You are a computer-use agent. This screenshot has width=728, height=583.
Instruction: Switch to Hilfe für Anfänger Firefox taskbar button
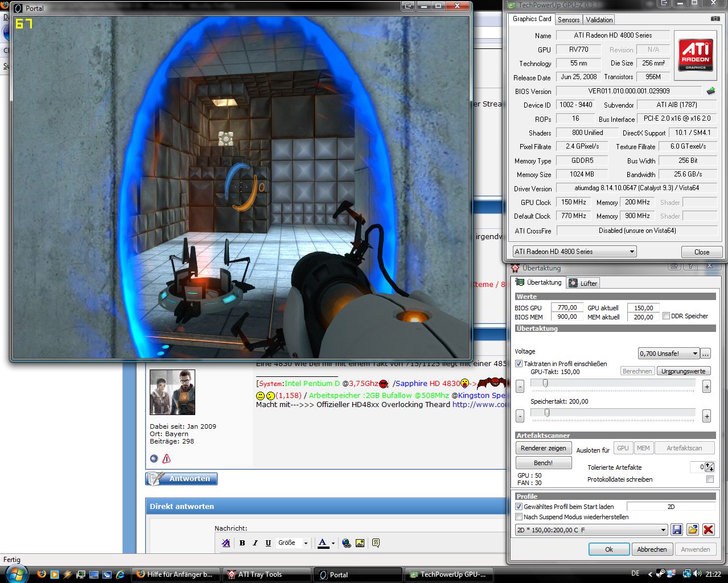(x=175, y=574)
